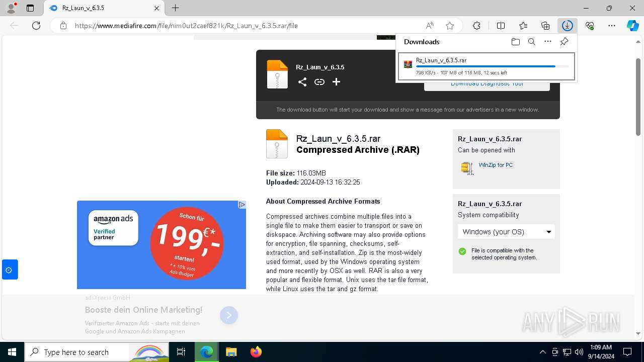Open the volume control

(x=579, y=352)
